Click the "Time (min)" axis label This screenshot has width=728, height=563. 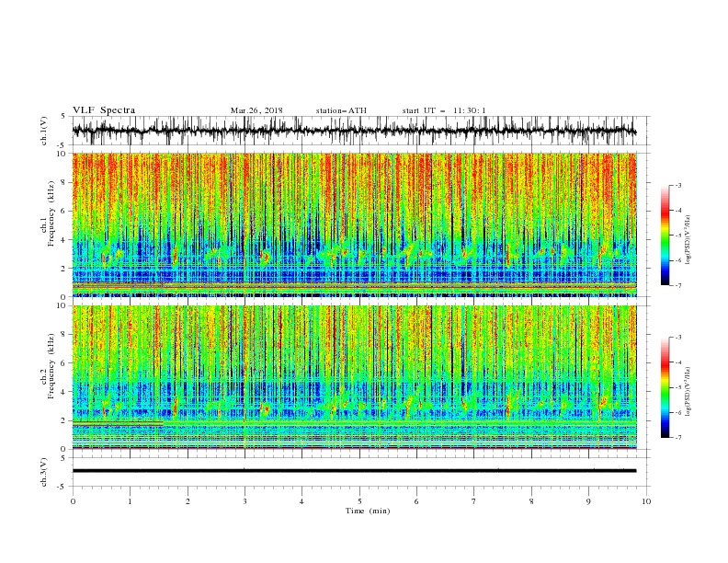coord(368,511)
